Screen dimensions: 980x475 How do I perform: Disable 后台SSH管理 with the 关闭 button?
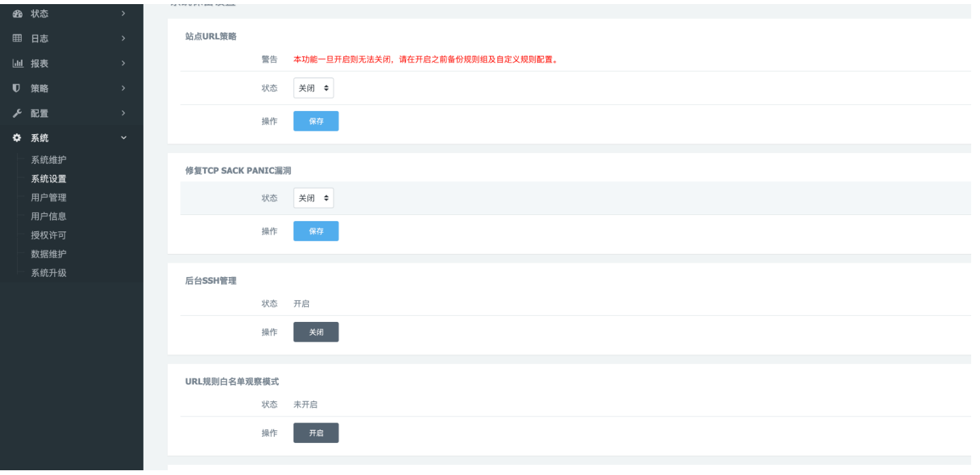tap(316, 332)
